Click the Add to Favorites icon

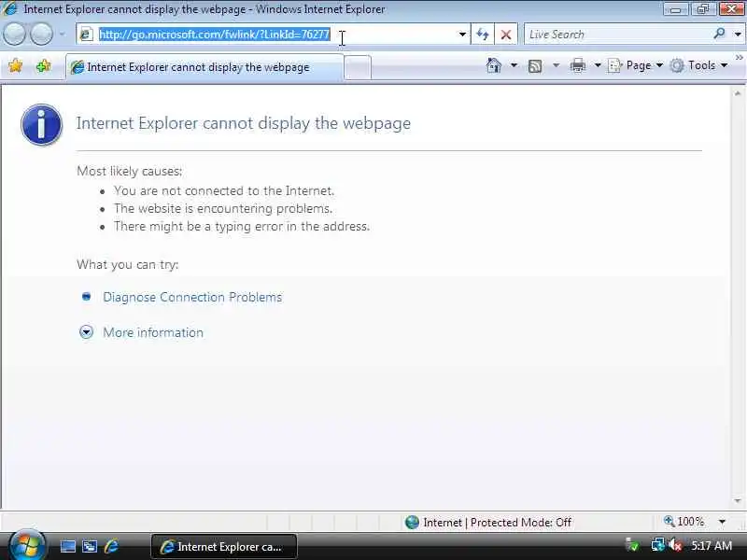coord(43,65)
